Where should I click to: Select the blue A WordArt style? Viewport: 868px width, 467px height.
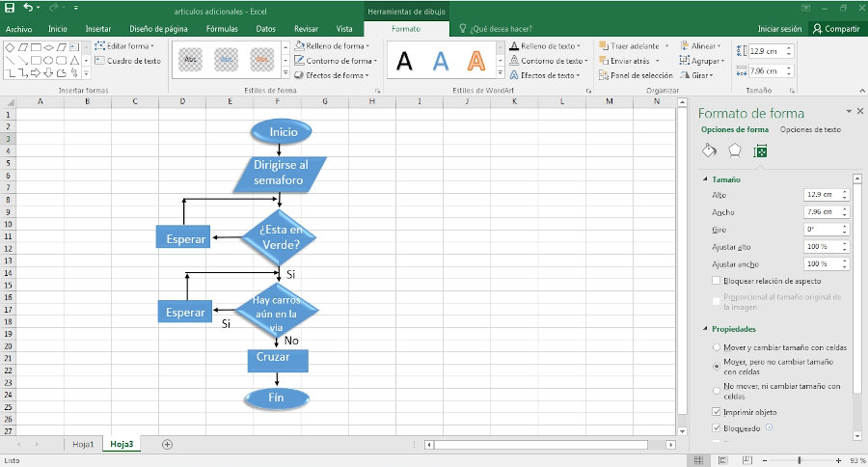pyautogui.click(x=441, y=61)
